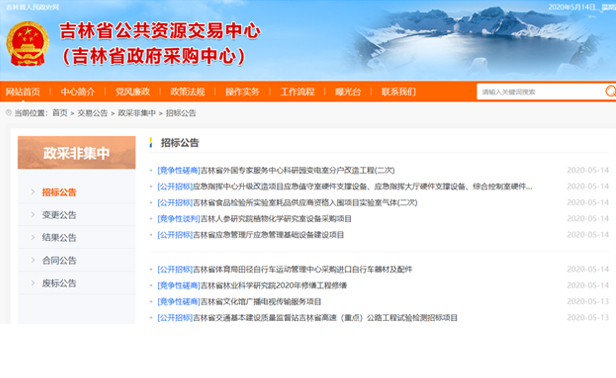Go to 首页 in breadcrumb

(60, 113)
